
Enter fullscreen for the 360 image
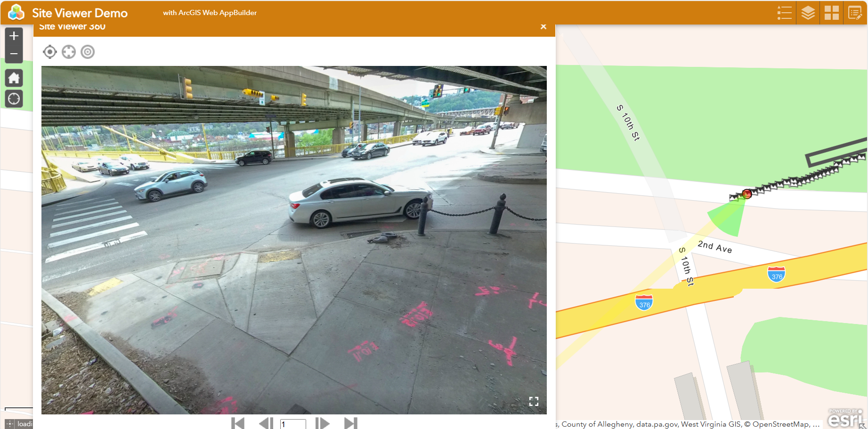(534, 401)
